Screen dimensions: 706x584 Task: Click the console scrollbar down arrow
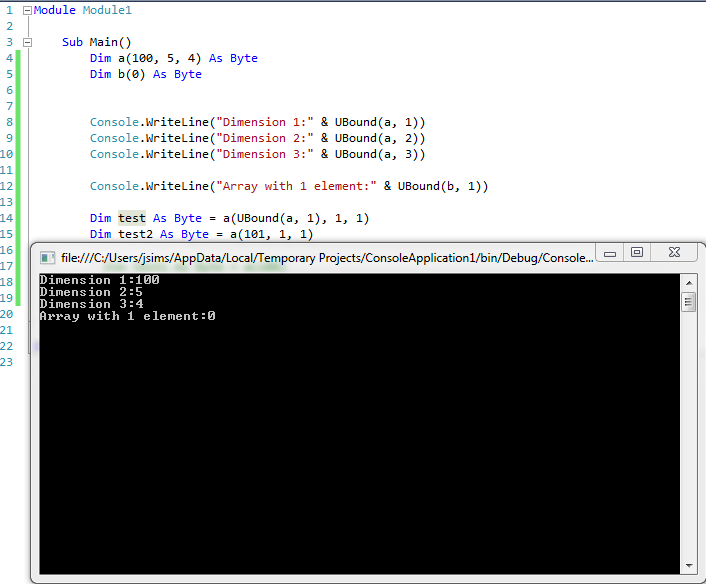pyautogui.click(x=688, y=565)
